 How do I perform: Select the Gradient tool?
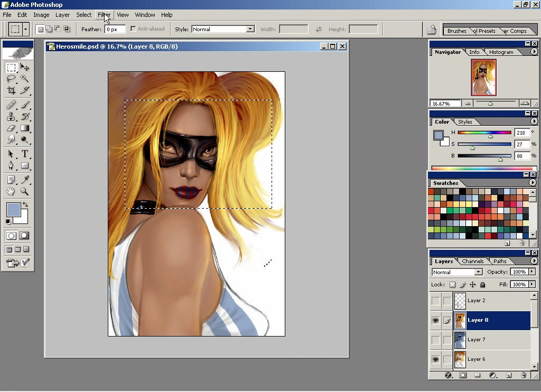pyautogui.click(x=24, y=128)
